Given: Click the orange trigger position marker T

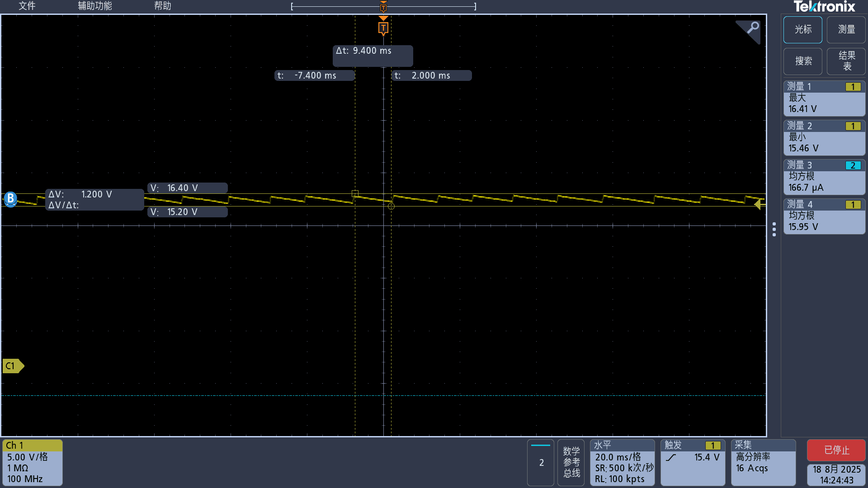Looking at the screenshot, I should click(383, 28).
